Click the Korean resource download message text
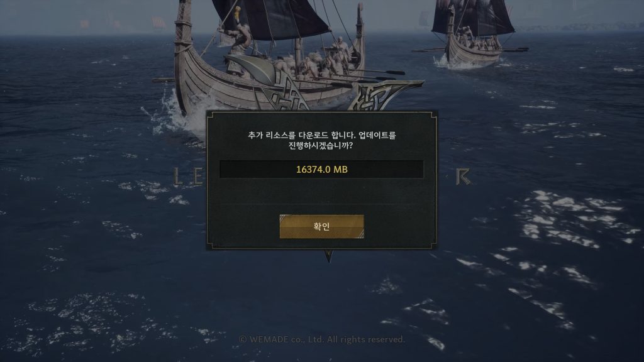 tap(321, 140)
